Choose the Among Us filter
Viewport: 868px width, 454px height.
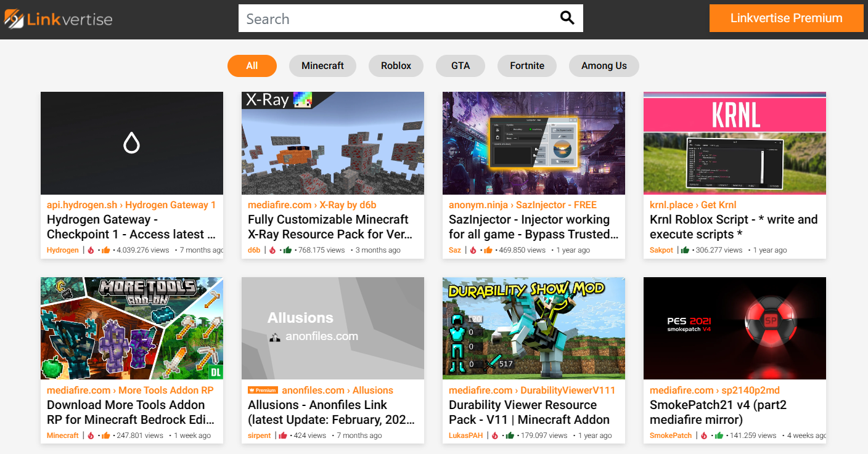pyautogui.click(x=604, y=66)
